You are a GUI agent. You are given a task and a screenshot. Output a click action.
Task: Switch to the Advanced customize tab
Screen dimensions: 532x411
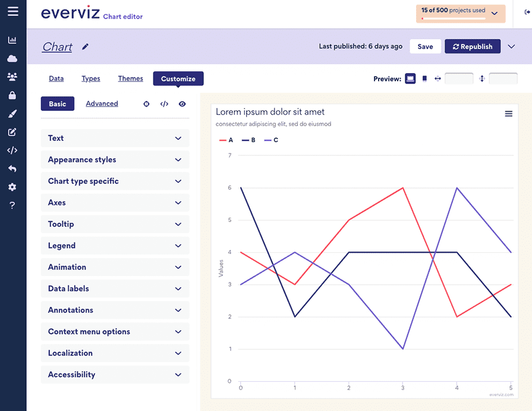click(102, 103)
